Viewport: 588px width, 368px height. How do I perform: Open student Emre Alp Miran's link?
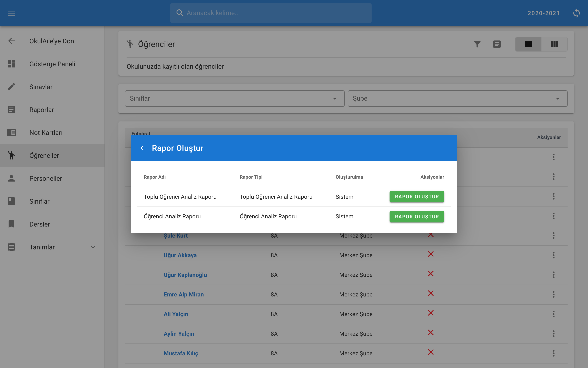pyautogui.click(x=184, y=294)
